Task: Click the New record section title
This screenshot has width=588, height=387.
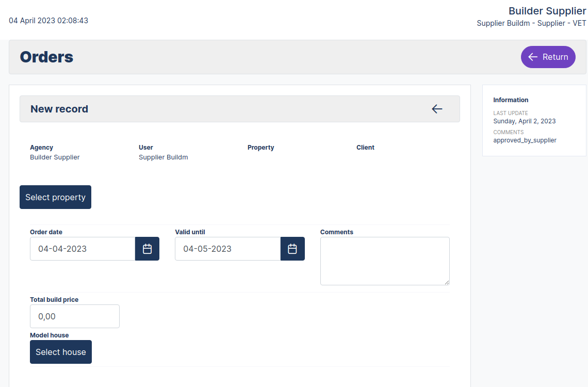Action: click(59, 109)
